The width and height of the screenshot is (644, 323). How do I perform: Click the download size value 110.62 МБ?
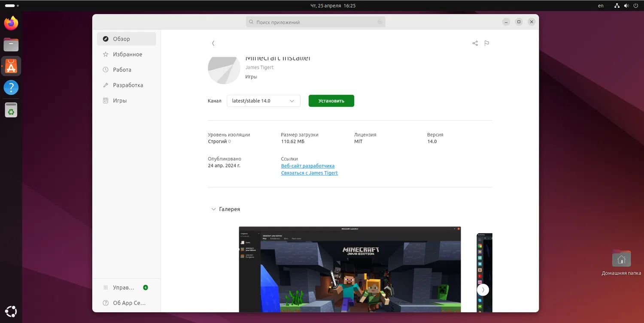[293, 142]
